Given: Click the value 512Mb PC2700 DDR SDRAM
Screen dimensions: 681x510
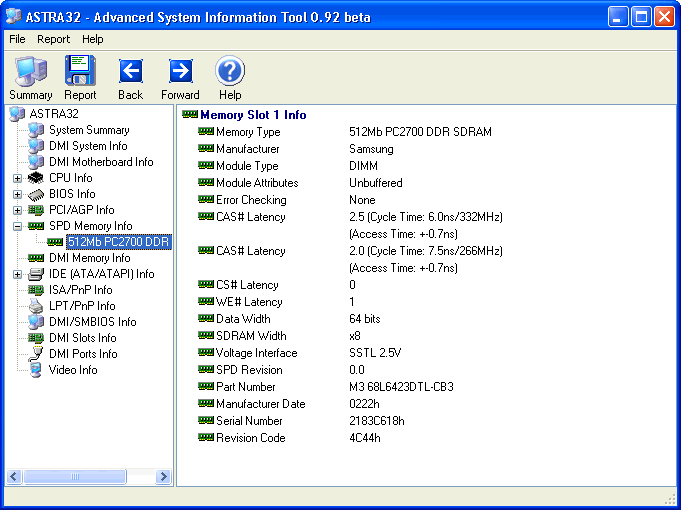Looking at the screenshot, I should [420, 132].
